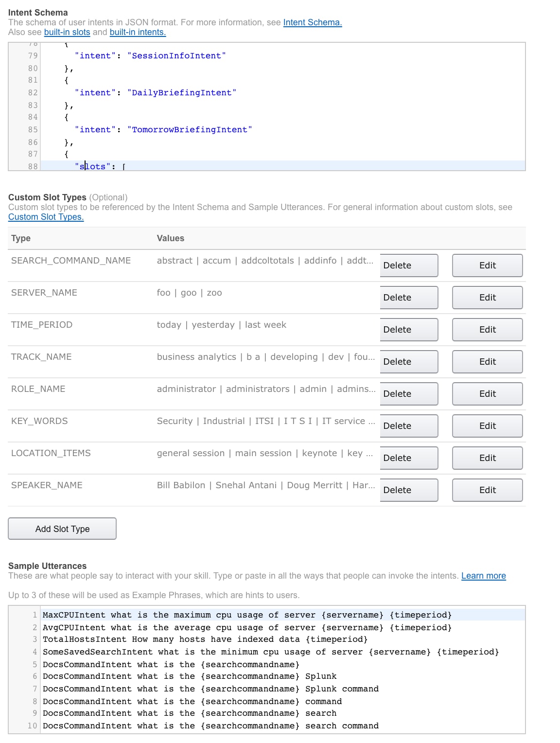This screenshot has height=743, width=560.
Task: Click the MaxCPUIntent utterance line
Action: (x=282, y=615)
